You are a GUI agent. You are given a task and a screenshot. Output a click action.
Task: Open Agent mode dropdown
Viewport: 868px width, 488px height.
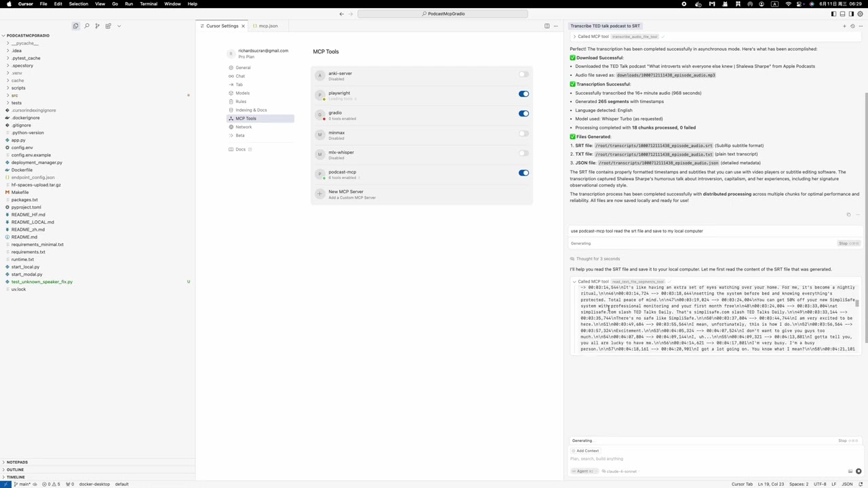tap(585, 471)
